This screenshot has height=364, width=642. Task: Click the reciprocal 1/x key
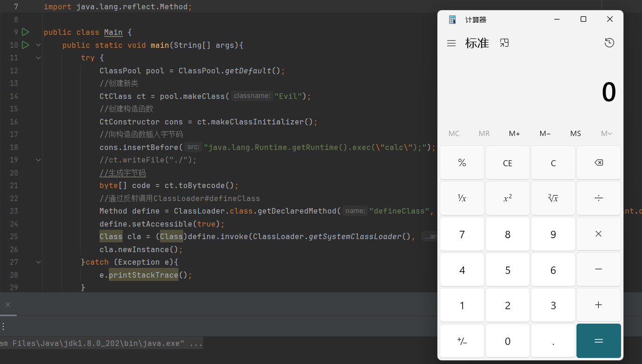click(x=462, y=198)
